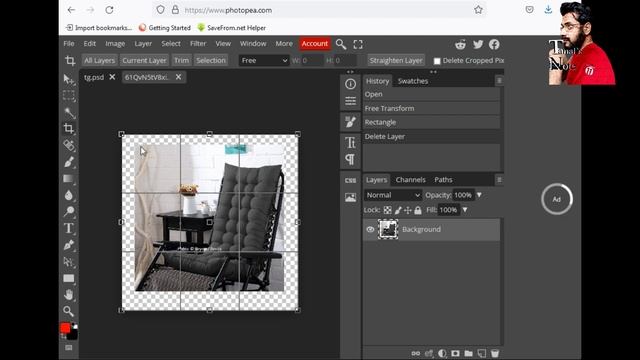Open the Reddit link icon
The image size is (640, 360).
[460, 44]
